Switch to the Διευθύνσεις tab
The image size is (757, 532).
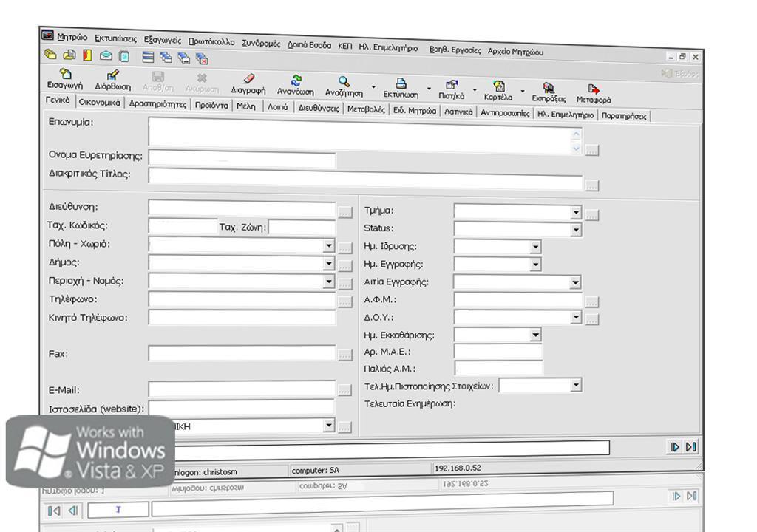[319, 108]
